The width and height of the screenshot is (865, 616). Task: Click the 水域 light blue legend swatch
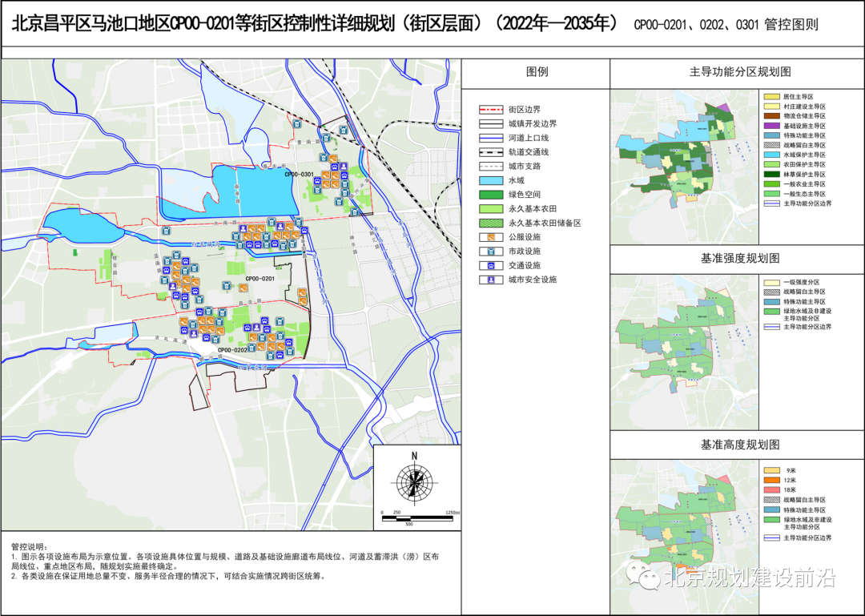click(489, 181)
